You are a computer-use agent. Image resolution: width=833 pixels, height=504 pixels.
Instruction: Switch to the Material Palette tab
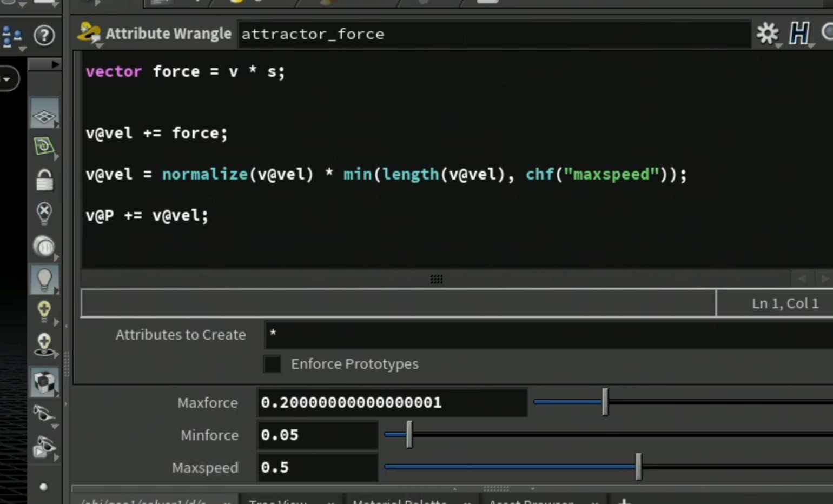coord(400,501)
